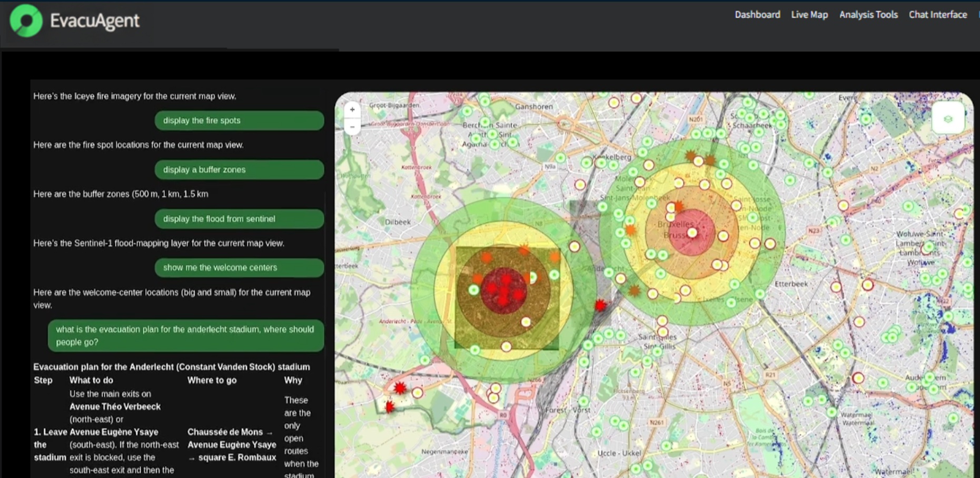This screenshot has height=478, width=980.
Task: Switch to Live Map view
Action: (809, 15)
